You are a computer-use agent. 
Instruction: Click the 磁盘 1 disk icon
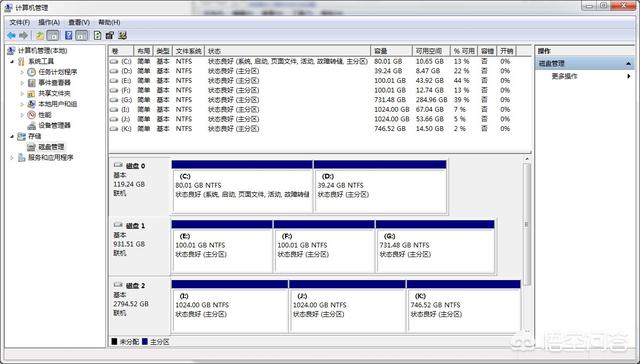[x=118, y=225]
